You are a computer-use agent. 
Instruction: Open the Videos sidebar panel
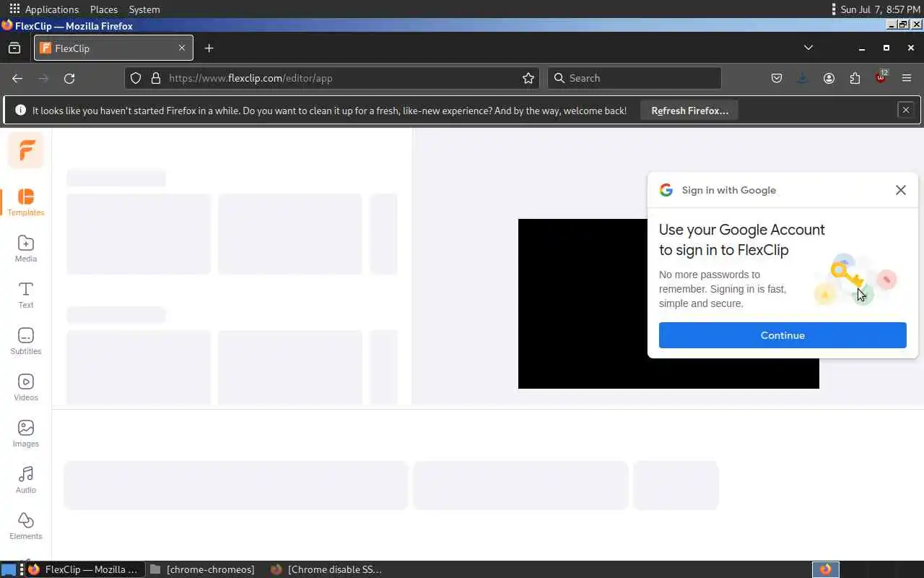click(x=26, y=387)
